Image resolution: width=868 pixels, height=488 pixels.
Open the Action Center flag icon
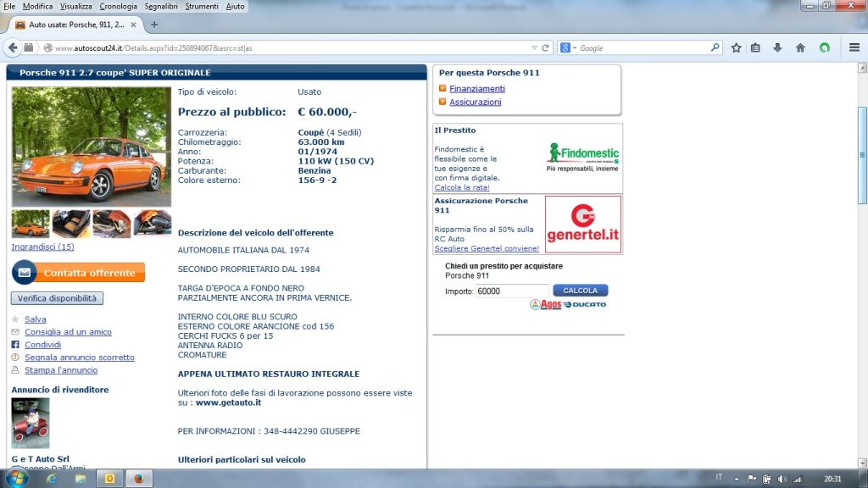752,480
